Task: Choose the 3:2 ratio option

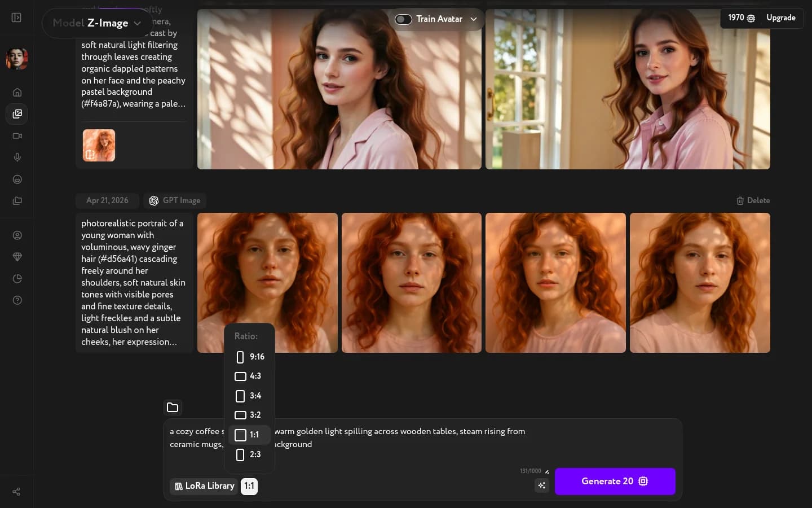Action: click(248, 415)
